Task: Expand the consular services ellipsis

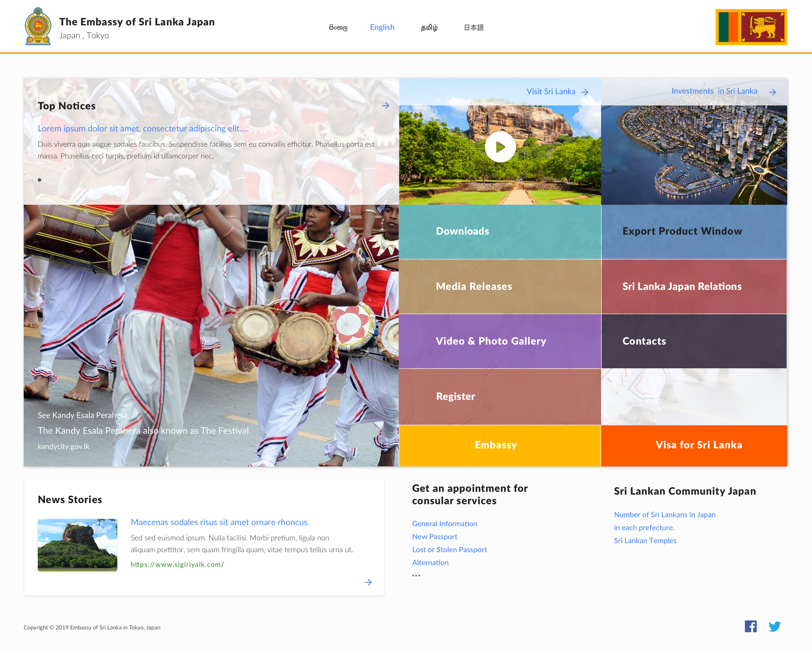Action: pos(416,576)
